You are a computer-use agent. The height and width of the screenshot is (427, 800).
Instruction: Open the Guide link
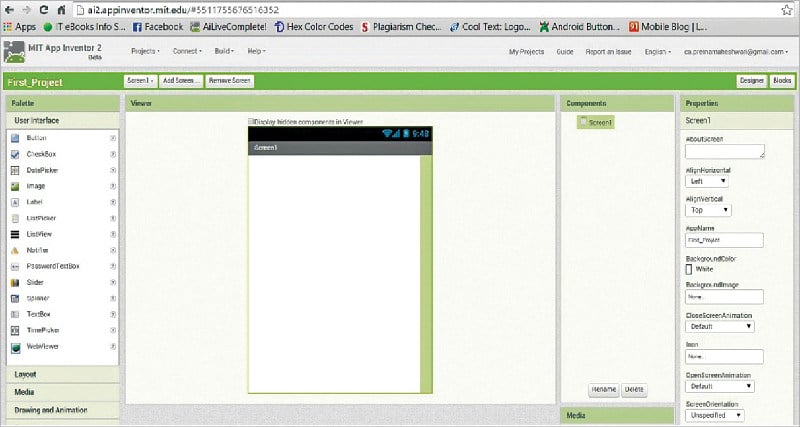pyautogui.click(x=565, y=52)
